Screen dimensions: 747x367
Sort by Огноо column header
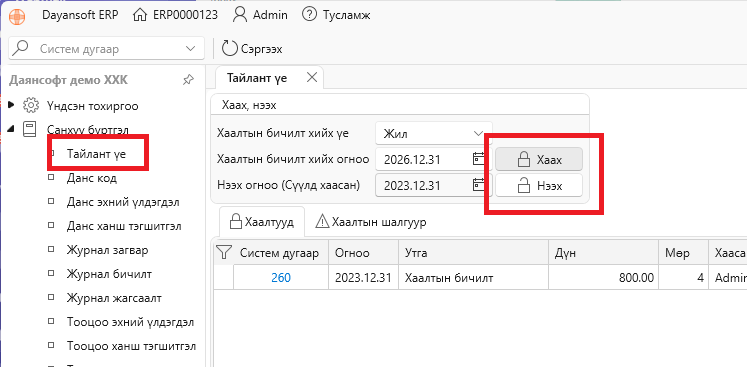pyautogui.click(x=363, y=253)
